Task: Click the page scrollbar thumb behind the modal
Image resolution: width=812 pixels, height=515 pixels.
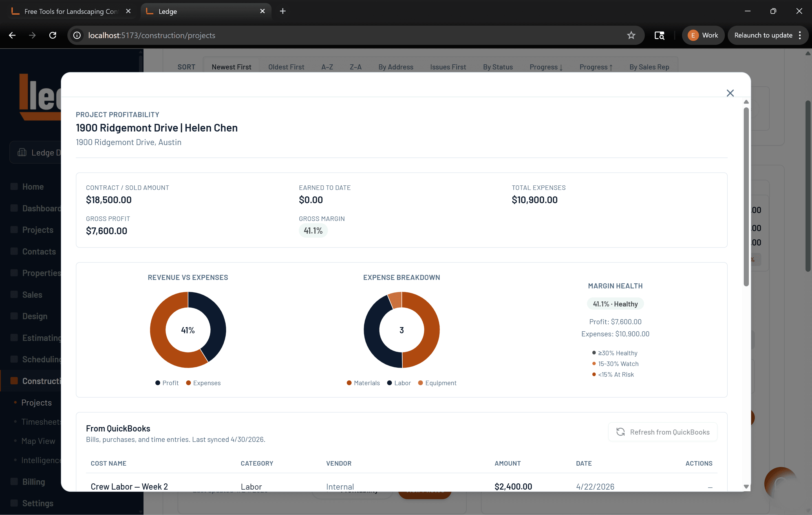Action: (808, 186)
